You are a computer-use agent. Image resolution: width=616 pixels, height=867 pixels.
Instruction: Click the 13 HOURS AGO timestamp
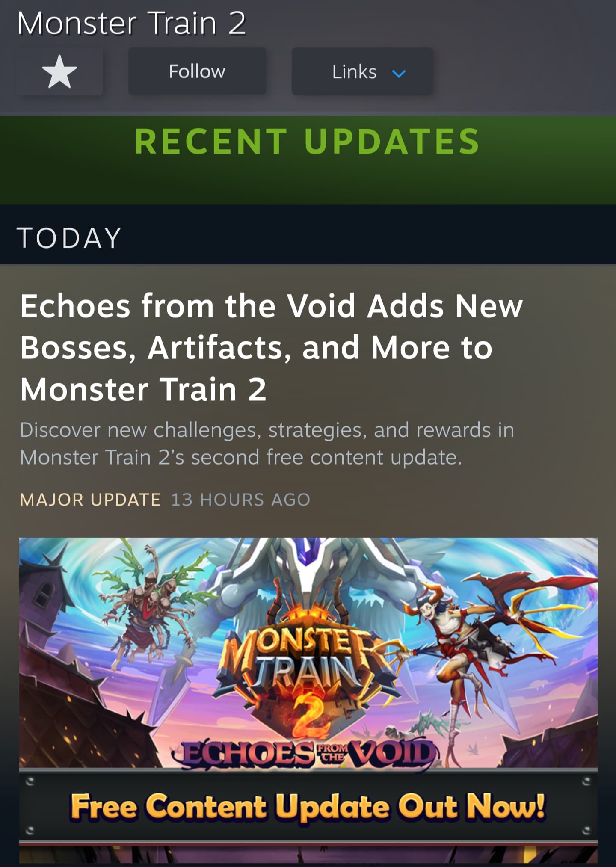click(x=241, y=500)
